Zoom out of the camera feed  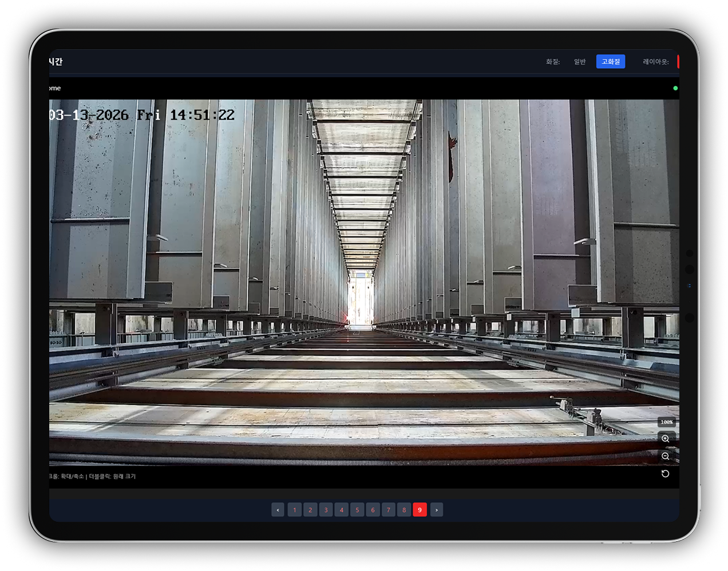click(x=665, y=456)
